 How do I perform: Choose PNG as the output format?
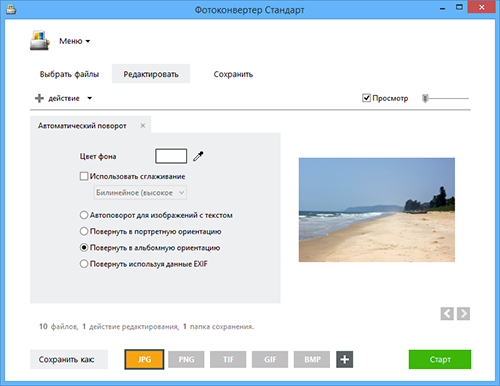[186, 359]
